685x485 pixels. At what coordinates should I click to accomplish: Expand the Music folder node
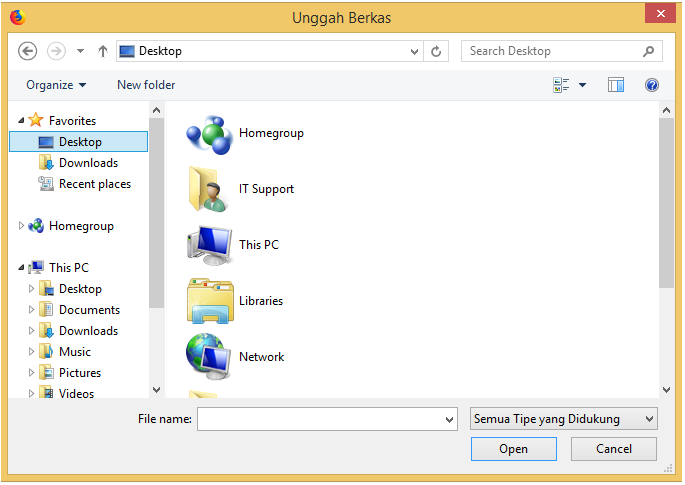(x=31, y=351)
